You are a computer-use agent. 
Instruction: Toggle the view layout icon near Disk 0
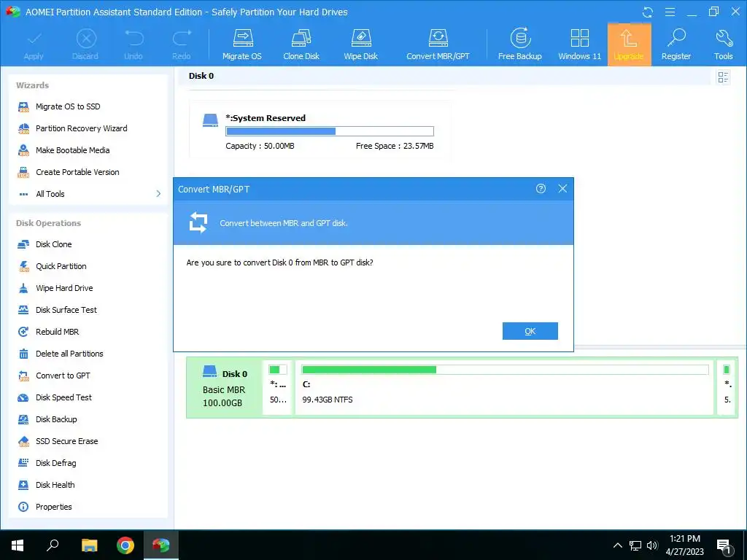pos(723,77)
